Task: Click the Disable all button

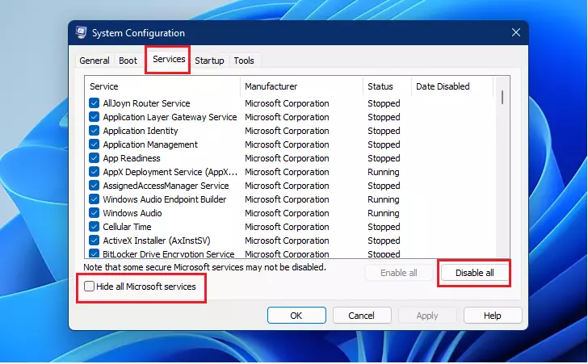Action: coord(474,273)
